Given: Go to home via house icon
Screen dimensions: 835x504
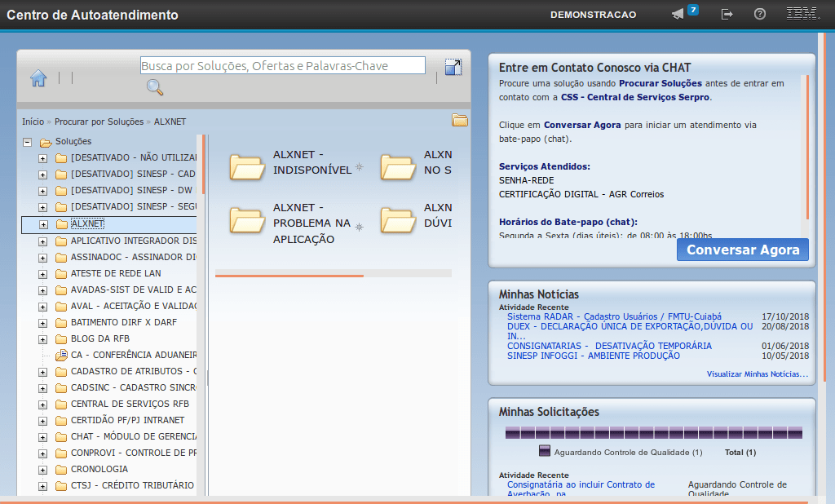Looking at the screenshot, I should click(38, 77).
